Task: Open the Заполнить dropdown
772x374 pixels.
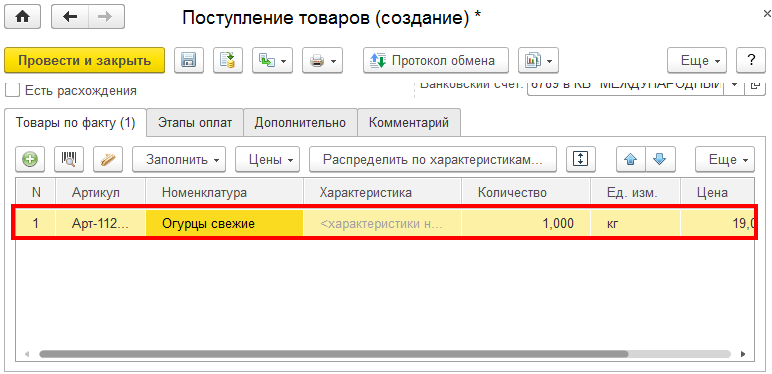Action: point(179,159)
